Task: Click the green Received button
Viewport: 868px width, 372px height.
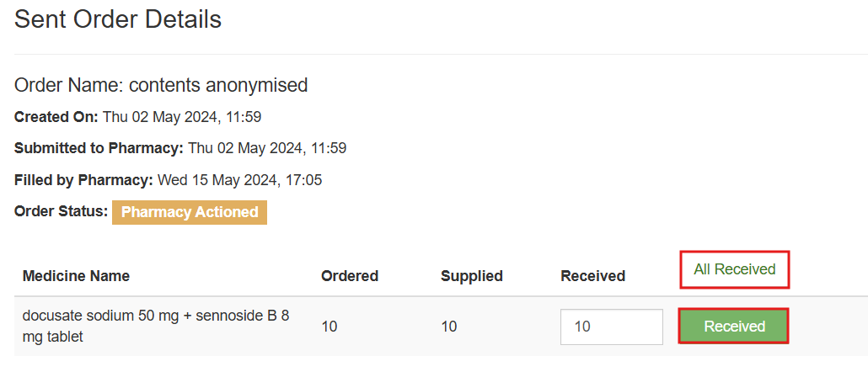Action: click(734, 326)
